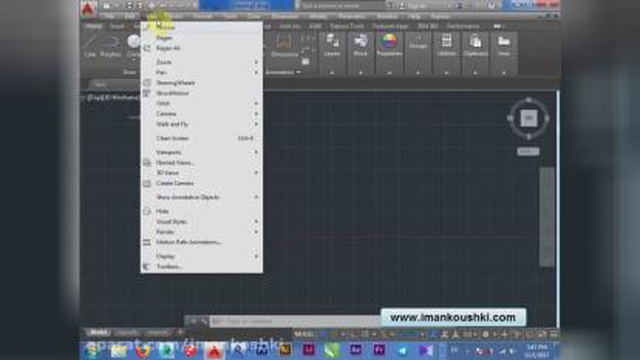Screen dimensions: 640x360
Task: Click the Save icon in quick access toolbar
Action: tap(129, 6)
